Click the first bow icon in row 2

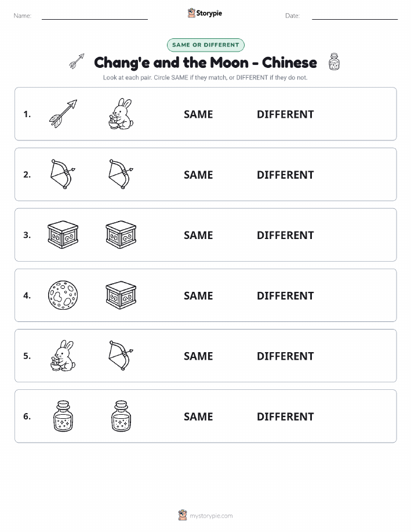[63, 174]
